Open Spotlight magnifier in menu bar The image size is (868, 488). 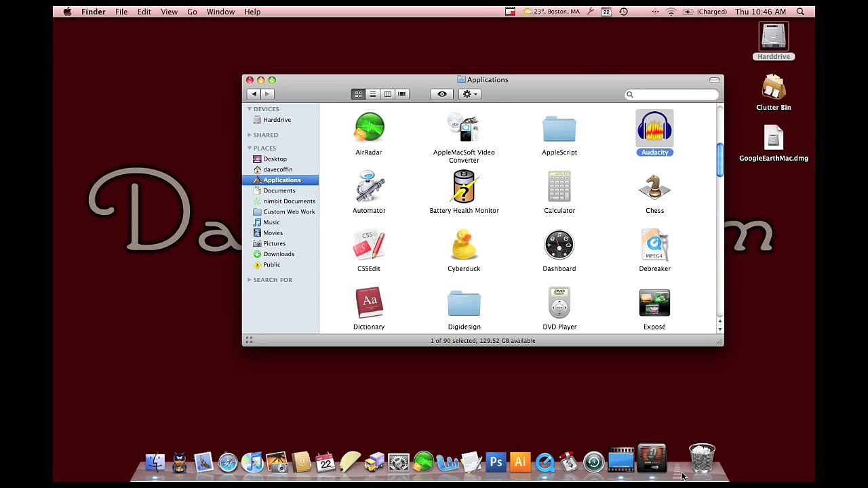800,12
